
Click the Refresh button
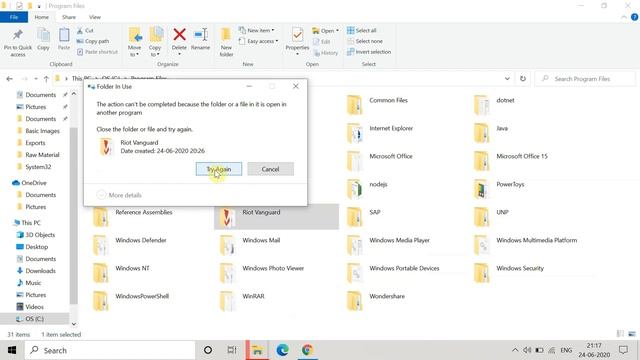[x=523, y=79]
